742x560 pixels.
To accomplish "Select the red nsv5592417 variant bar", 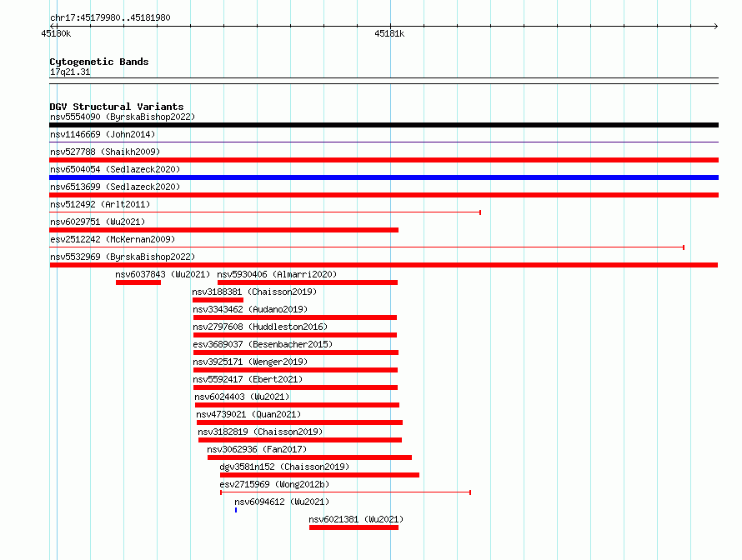I will point(295,387).
